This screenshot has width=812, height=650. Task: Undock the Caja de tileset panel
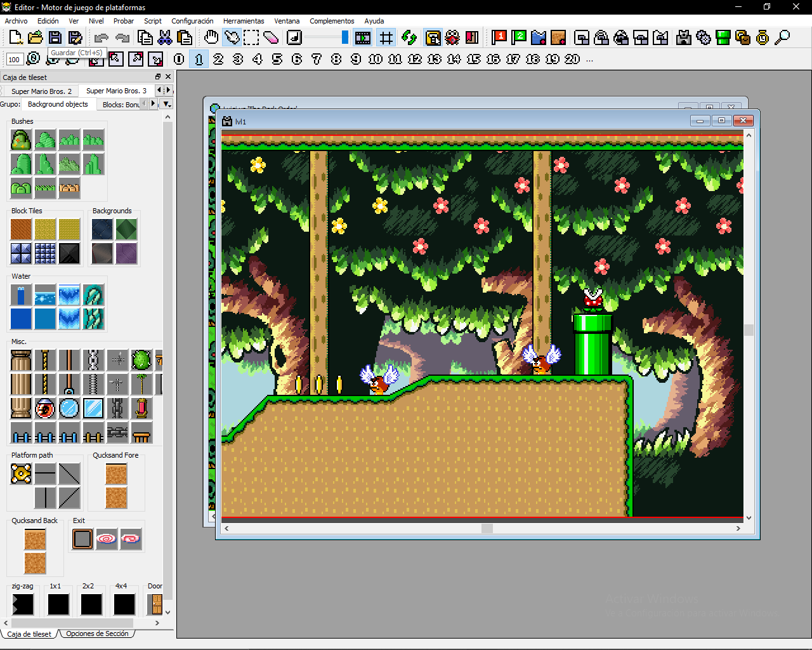tap(158, 77)
